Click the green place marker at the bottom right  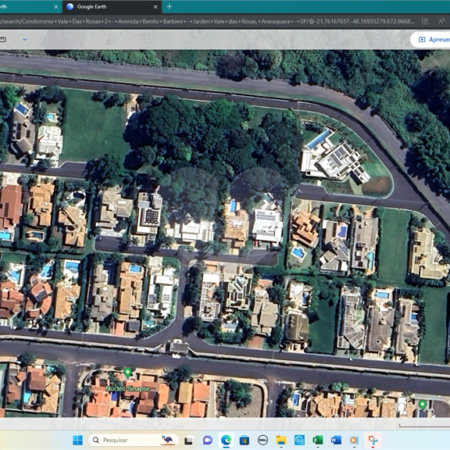422,405
